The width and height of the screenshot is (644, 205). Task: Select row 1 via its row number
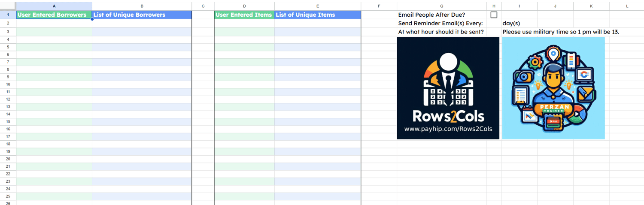pyautogui.click(x=8, y=15)
